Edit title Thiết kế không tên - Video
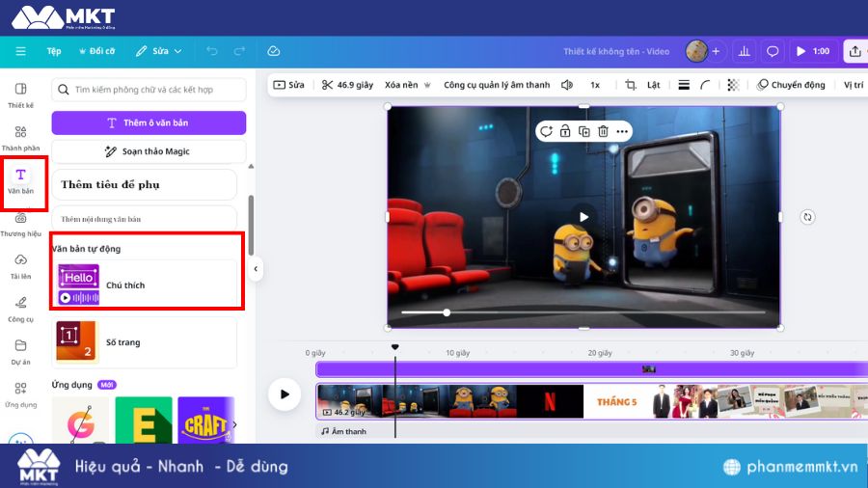This screenshot has width=868, height=488. pos(616,51)
